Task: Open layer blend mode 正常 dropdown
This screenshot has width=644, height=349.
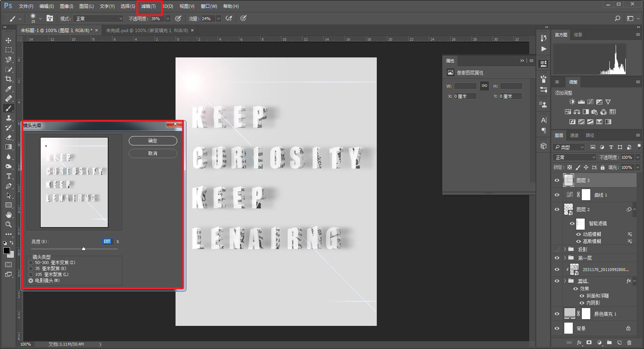Action: click(575, 157)
